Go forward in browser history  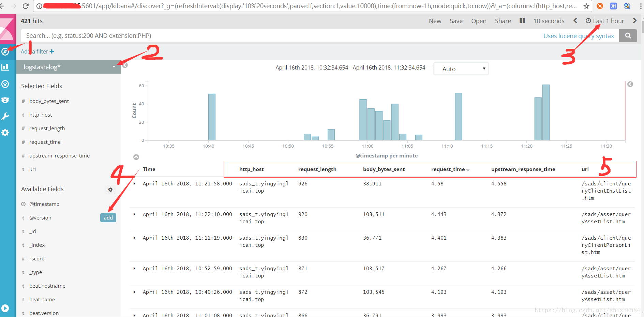pyautogui.click(x=14, y=6)
